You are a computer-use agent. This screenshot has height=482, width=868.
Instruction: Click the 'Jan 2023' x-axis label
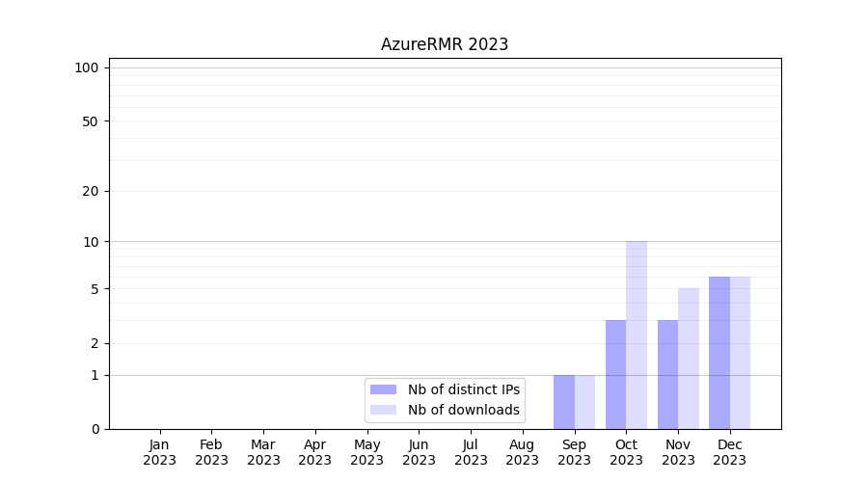[x=160, y=452]
